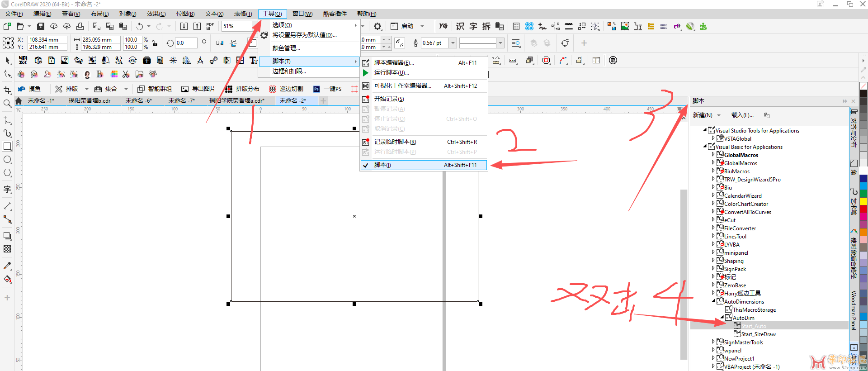Click the Publish to PDF icon
Image resolution: width=868 pixels, height=371 pixels.
[210, 26]
